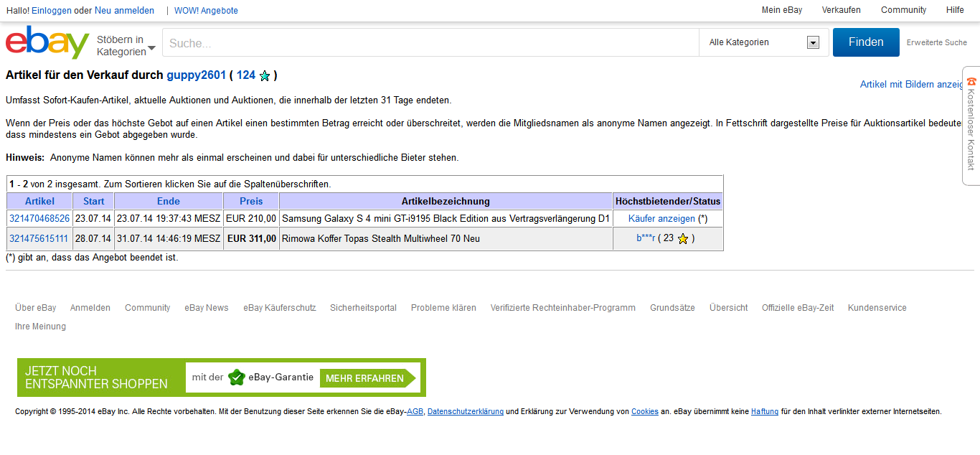Open eBay Käuferschutz footer link

pyautogui.click(x=280, y=308)
